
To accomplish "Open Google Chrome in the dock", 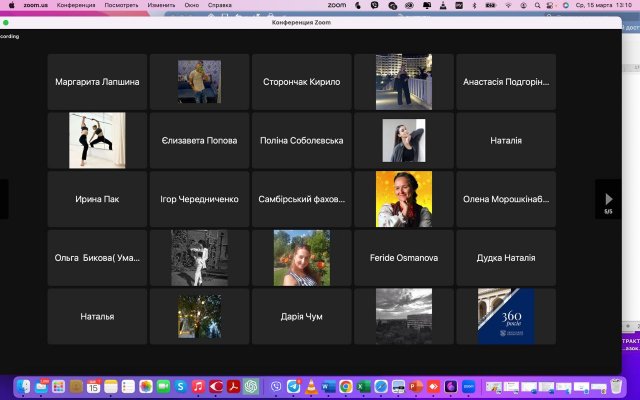I will 345,386.
